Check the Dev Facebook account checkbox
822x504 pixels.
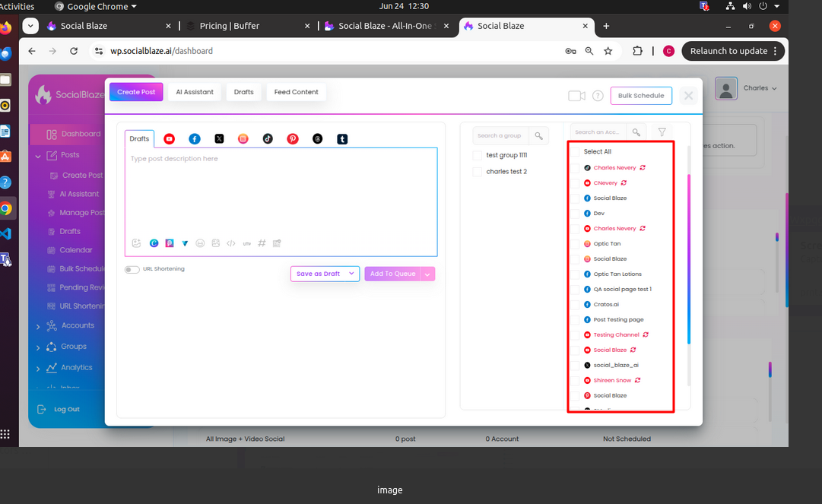576,213
